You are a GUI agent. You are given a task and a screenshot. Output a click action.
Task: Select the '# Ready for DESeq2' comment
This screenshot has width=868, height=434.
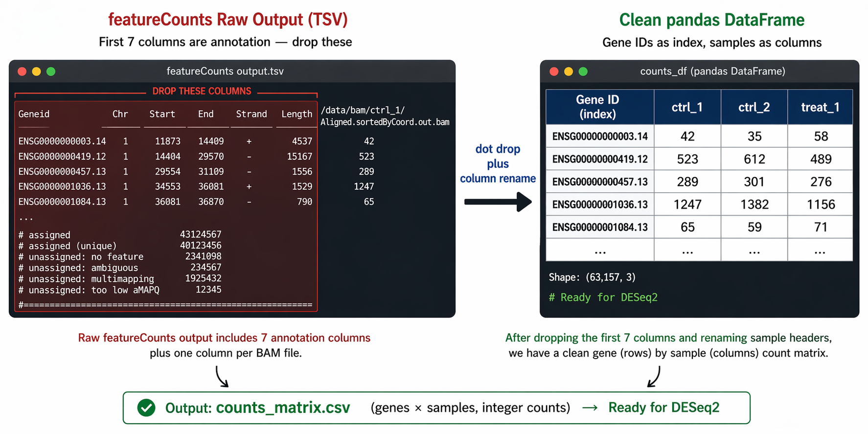pos(603,297)
